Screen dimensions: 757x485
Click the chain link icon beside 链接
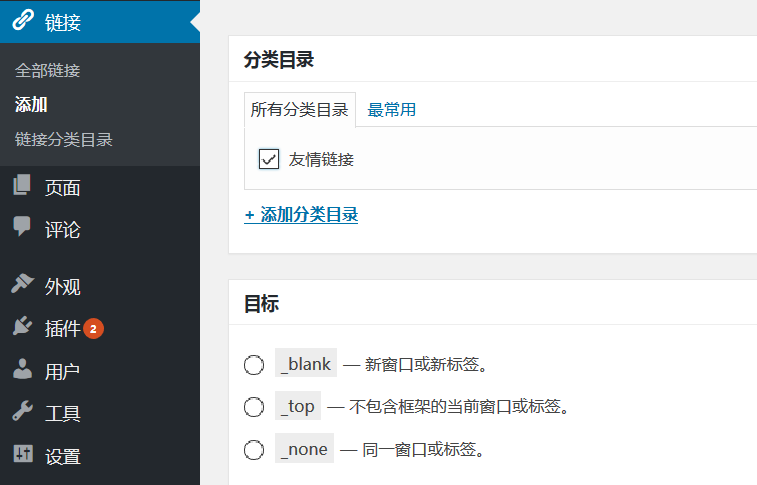[23, 20]
